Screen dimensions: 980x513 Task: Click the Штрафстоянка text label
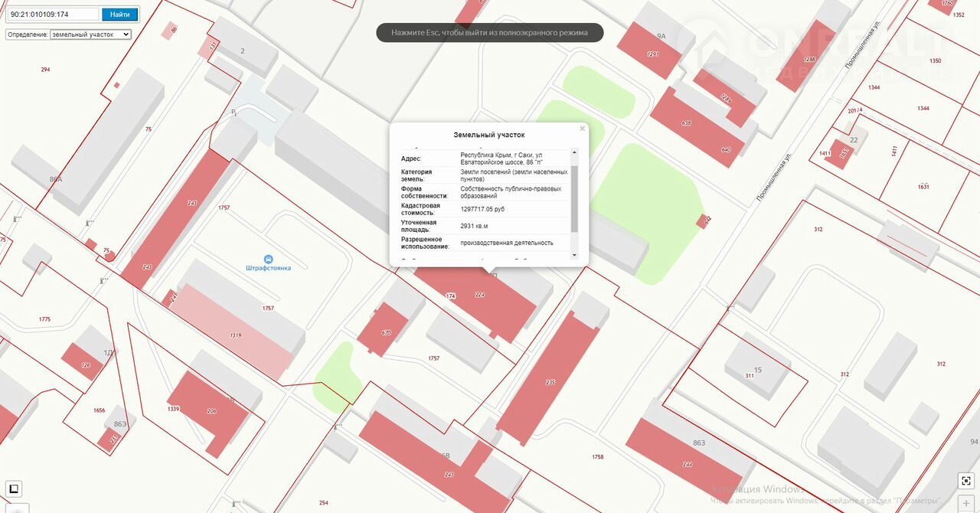pos(268,268)
